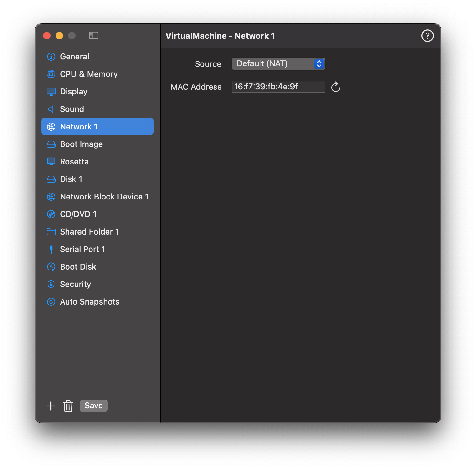Image resolution: width=476 pixels, height=469 pixels.
Task: Select CPU & Memory sidebar item
Action: [x=89, y=74]
